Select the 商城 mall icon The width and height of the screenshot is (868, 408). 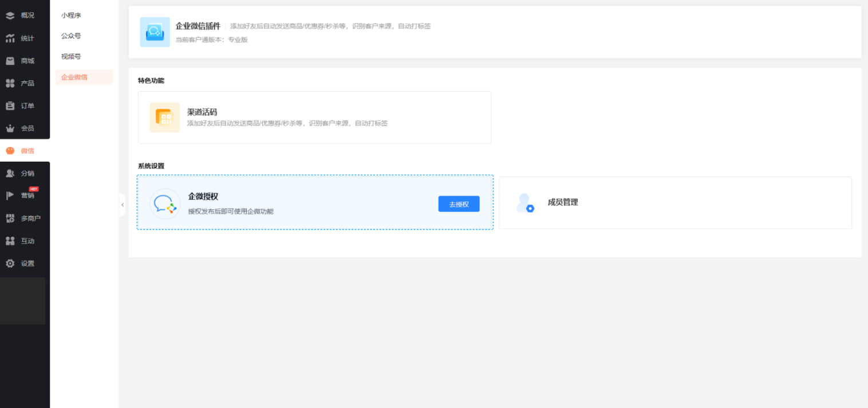(10, 61)
